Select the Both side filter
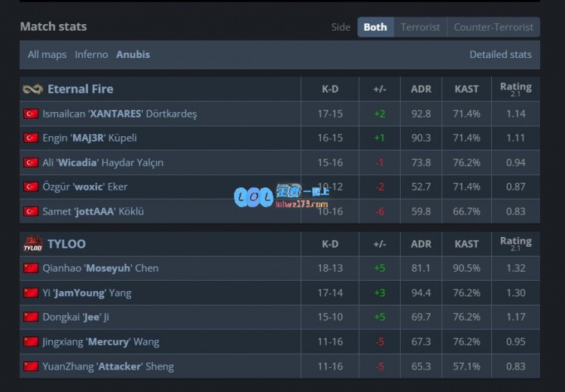 coord(375,27)
